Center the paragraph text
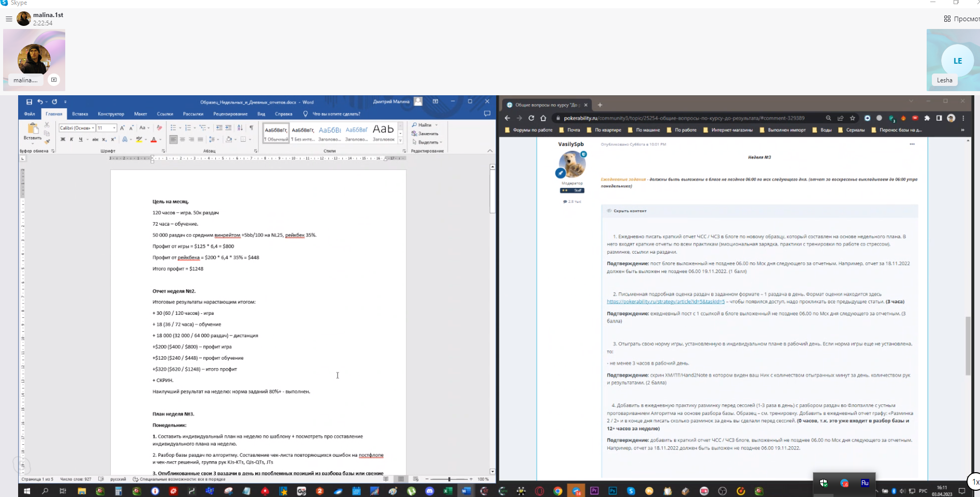 coord(182,139)
